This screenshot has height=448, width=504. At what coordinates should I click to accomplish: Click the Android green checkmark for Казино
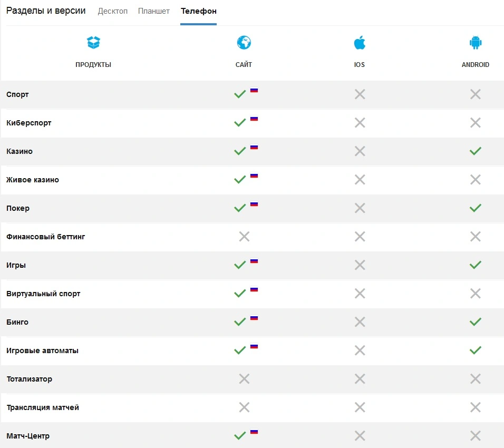[x=476, y=151]
